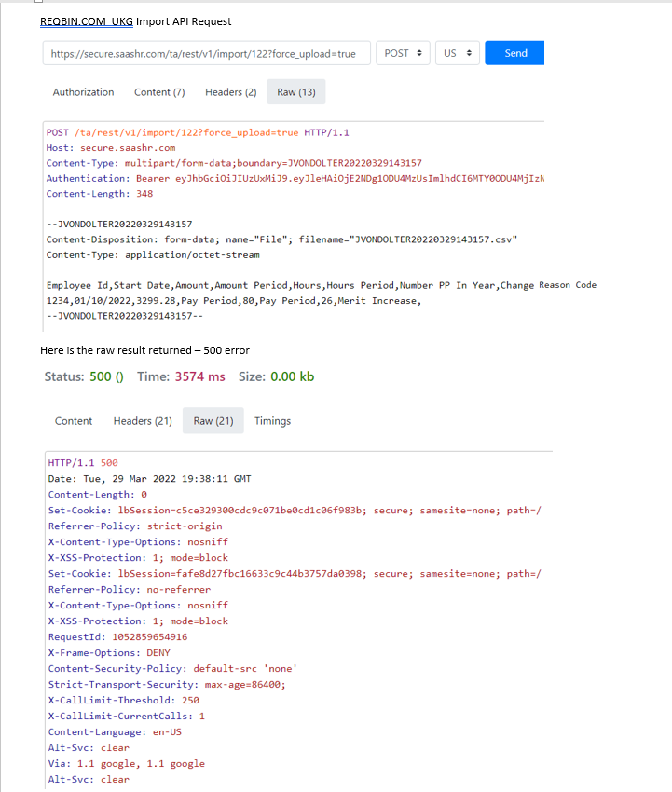Click the multipart/form-data Content-Type line
Screen dimensions: 672x792
(234, 163)
